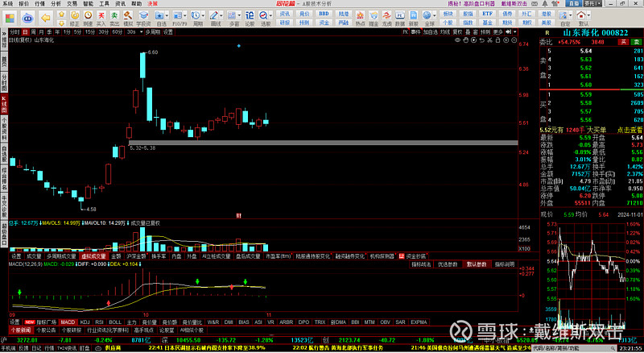Expand the 自选 dropdown arrow
The image size is (644, 353).
click(167, 15)
